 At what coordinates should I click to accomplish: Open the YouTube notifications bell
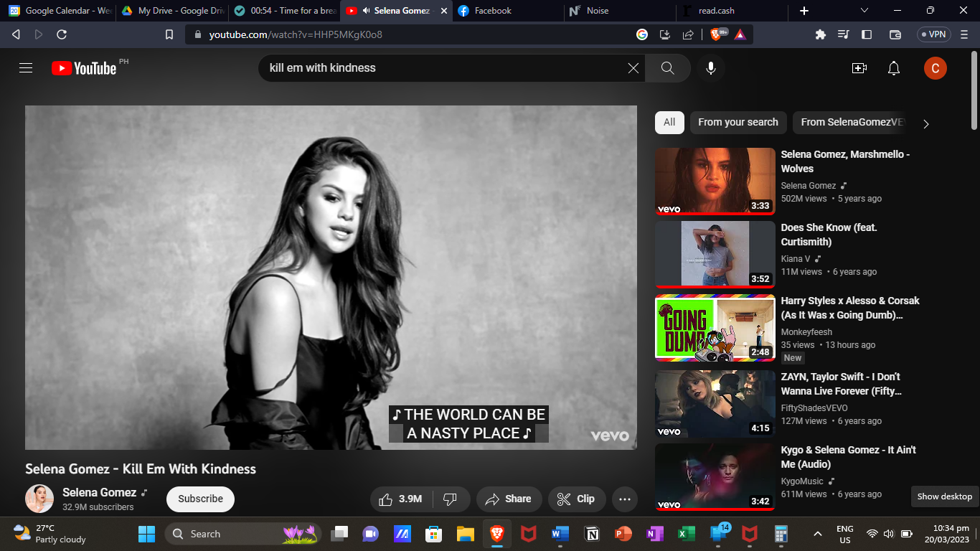pyautogui.click(x=894, y=68)
